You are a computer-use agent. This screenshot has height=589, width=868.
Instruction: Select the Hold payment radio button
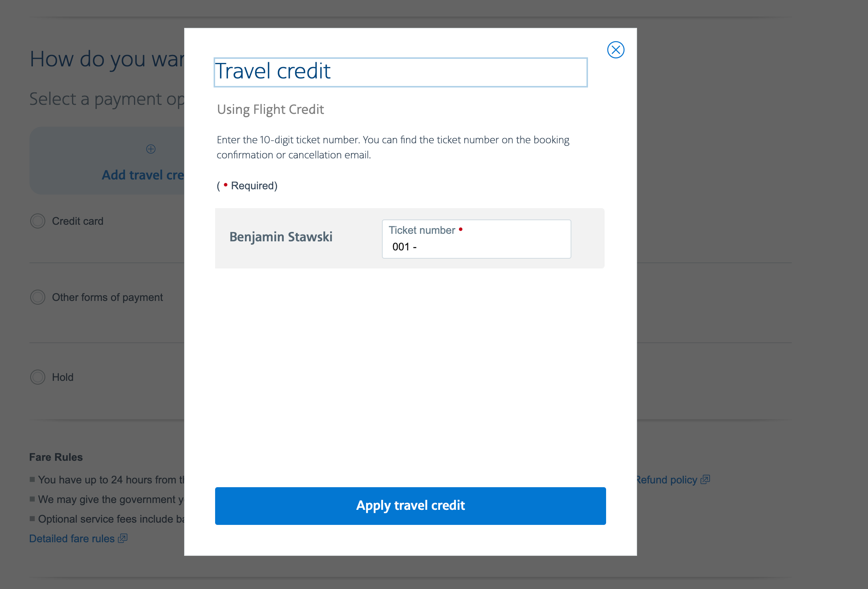click(38, 377)
